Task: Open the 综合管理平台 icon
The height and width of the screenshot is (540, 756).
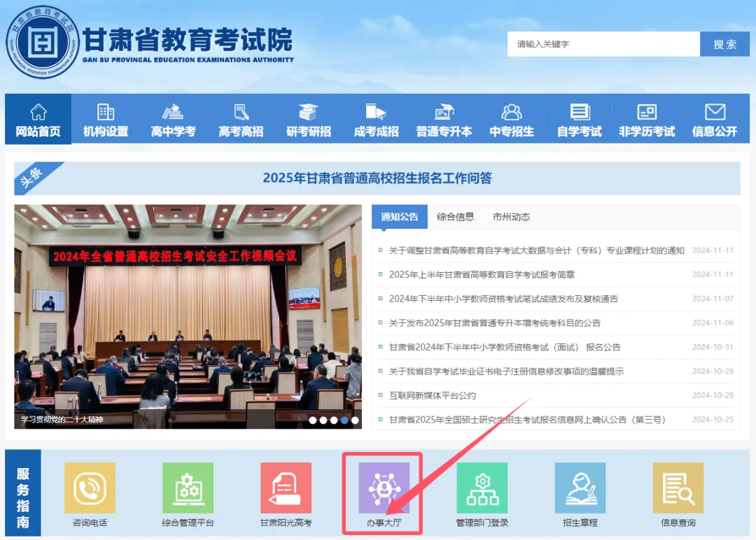Action: (x=188, y=488)
